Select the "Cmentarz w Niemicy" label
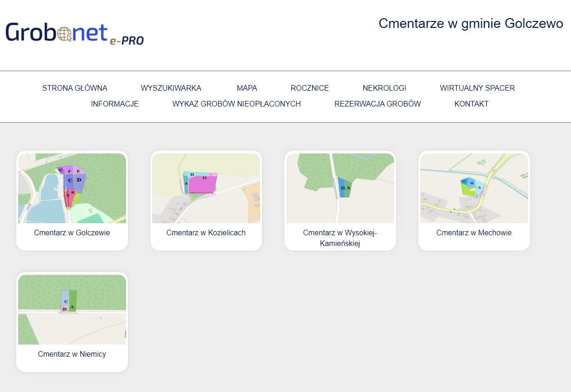This screenshot has width=571, height=392. [72, 354]
